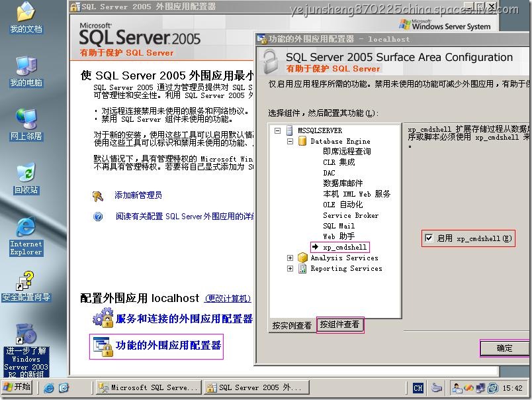Enable the xp_cmdshell checkbox

pyautogui.click(x=429, y=238)
